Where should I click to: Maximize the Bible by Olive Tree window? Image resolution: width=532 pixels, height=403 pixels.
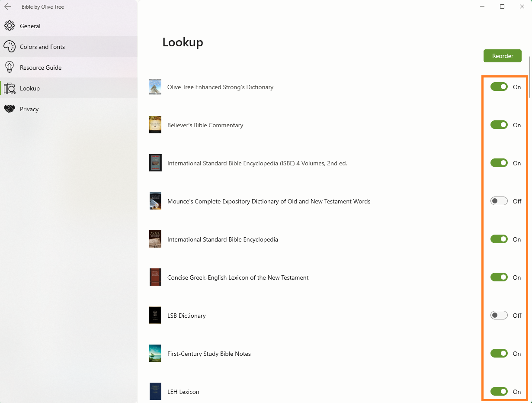(x=502, y=6)
